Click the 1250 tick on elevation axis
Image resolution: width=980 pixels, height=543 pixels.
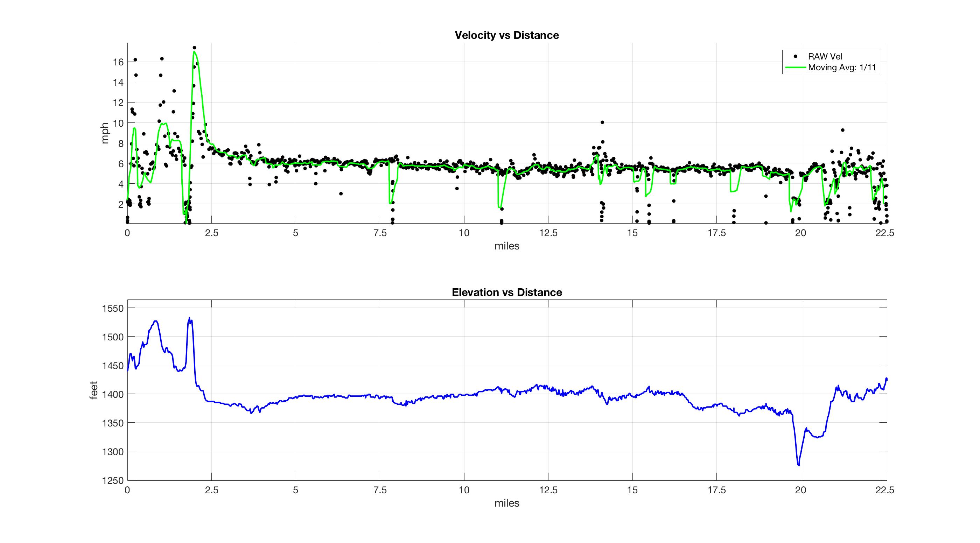pos(113,481)
